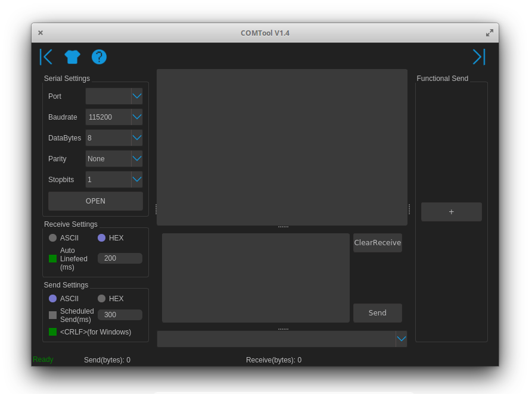Enable Scheduled Send

tap(52, 315)
